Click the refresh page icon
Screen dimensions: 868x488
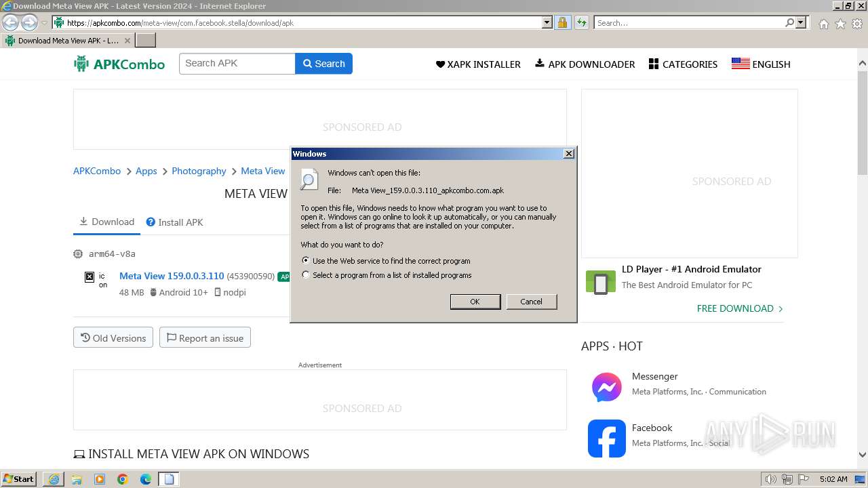(x=581, y=22)
